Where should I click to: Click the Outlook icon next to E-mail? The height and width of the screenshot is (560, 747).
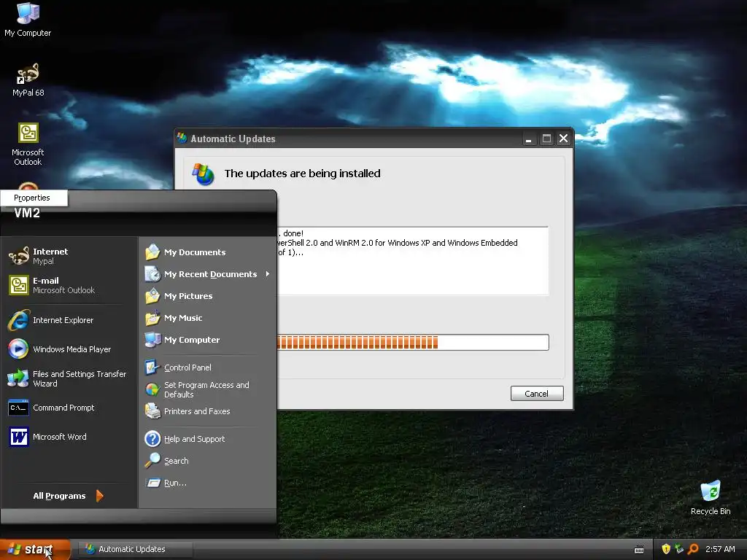pos(18,285)
